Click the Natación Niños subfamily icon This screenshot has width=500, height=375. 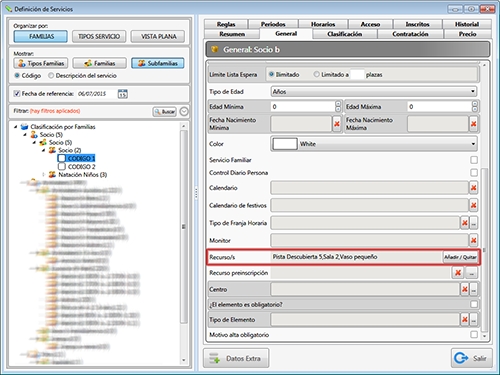52,174
